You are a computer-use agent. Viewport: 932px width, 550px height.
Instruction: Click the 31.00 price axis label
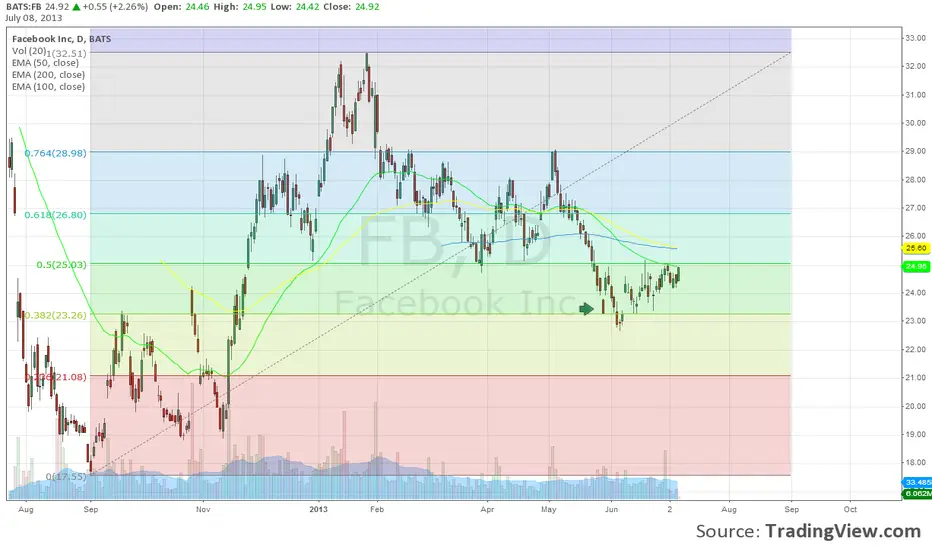click(x=915, y=95)
